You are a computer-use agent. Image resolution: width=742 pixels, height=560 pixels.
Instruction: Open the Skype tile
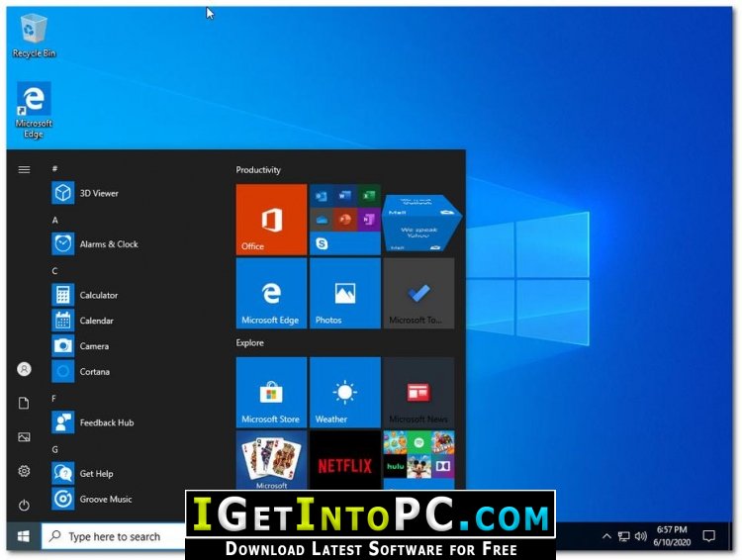(x=322, y=243)
